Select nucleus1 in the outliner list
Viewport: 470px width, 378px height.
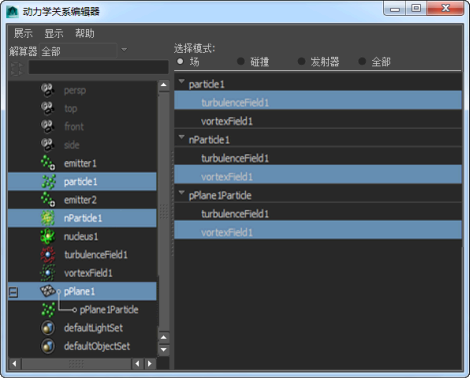pos(82,237)
